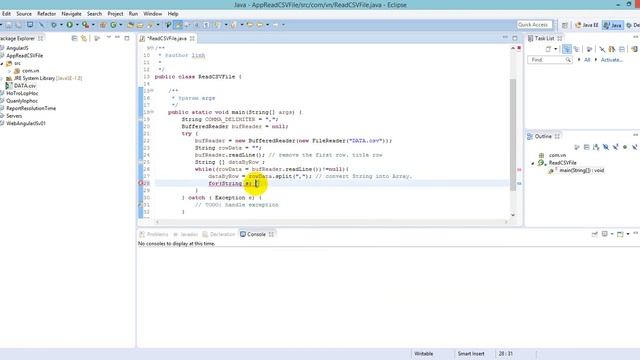Click the New Task icon in Task List
The width and height of the screenshot is (640, 360).
[548, 49]
